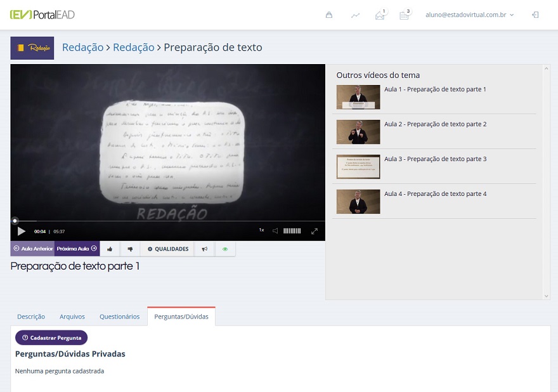Screen dimensions: 558x392
Task: Expand the aluno@estadovirtual.com.br account dropdown
Action: click(469, 15)
